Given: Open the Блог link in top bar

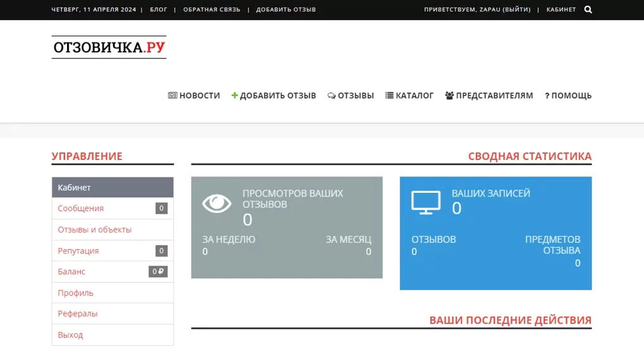Looking at the screenshot, I should pos(159,9).
